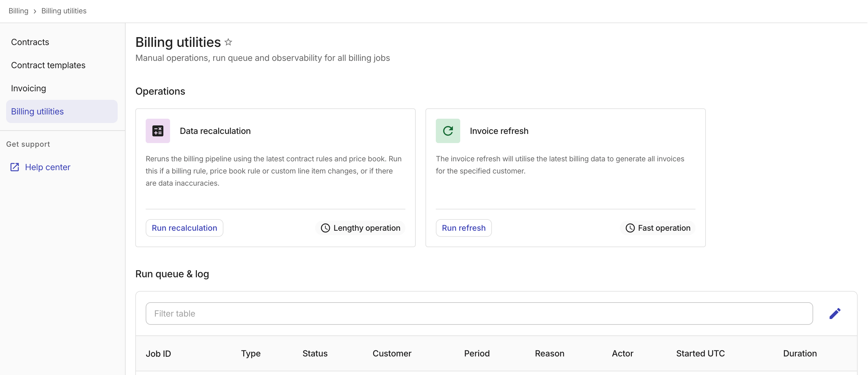This screenshot has width=868, height=375.
Task: Click the Started UTC column header
Action: point(700,353)
